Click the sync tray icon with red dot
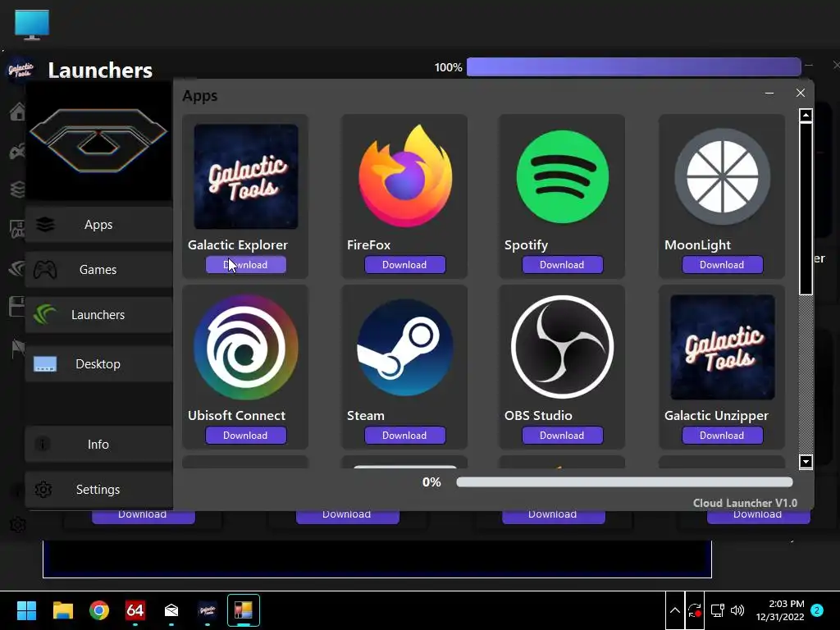Screen dimensions: 840x630 pyautogui.click(x=695, y=610)
